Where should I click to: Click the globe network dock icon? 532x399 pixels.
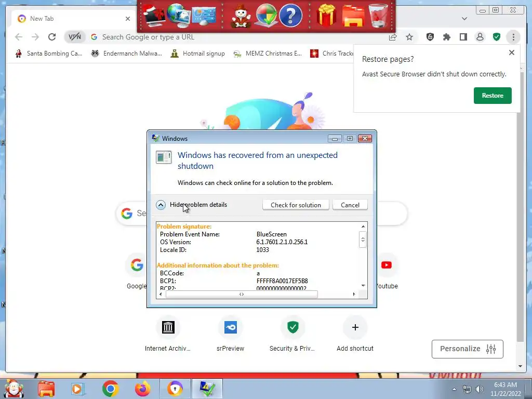(x=179, y=15)
